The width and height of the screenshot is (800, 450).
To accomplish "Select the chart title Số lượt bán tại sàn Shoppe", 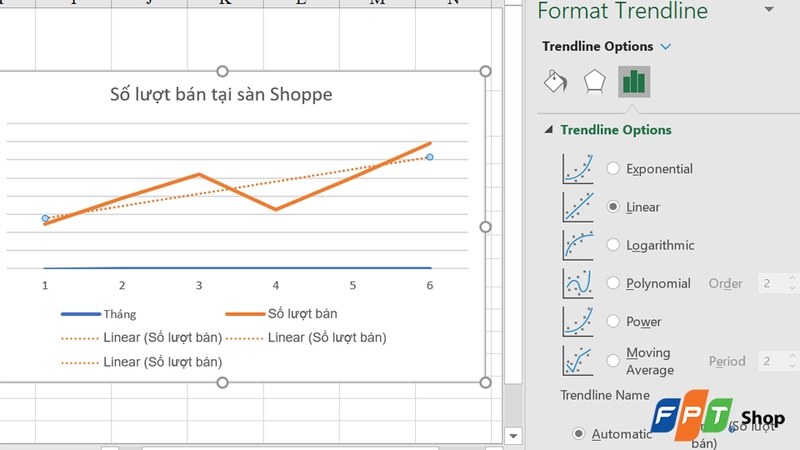I will click(221, 94).
